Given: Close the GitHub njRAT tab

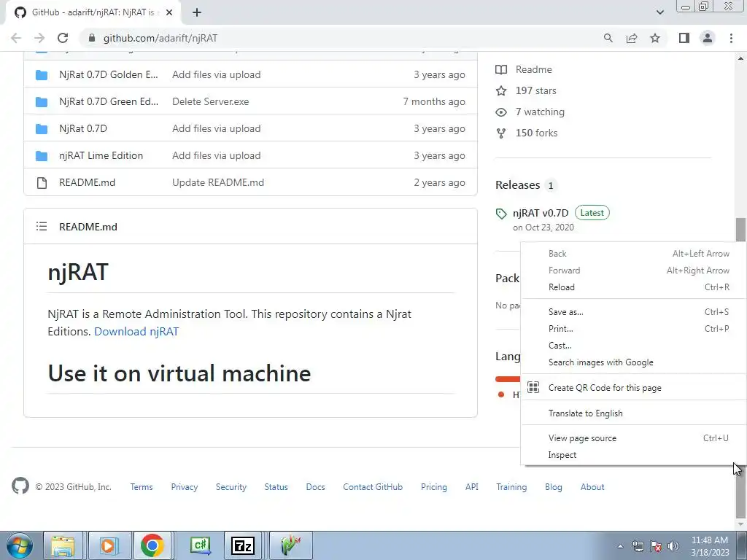Looking at the screenshot, I should coord(169,12).
